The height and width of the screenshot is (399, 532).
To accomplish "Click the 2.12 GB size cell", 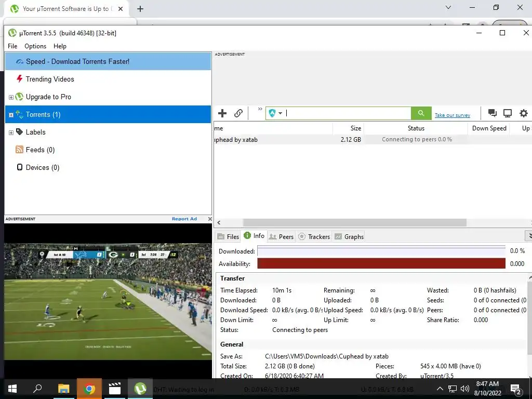I will click(x=351, y=139).
